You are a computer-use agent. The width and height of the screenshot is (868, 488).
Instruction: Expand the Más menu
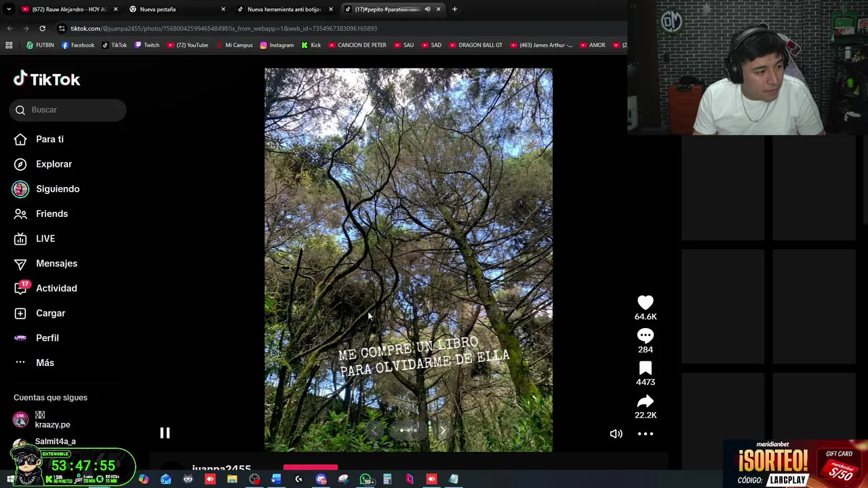[x=45, y=363]
